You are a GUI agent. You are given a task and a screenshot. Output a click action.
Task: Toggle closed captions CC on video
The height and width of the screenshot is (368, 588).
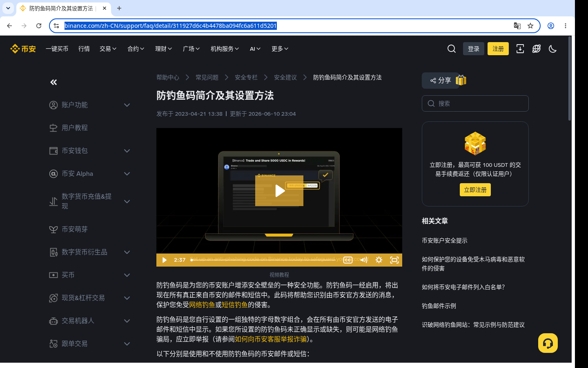click(x=348, y=260)
